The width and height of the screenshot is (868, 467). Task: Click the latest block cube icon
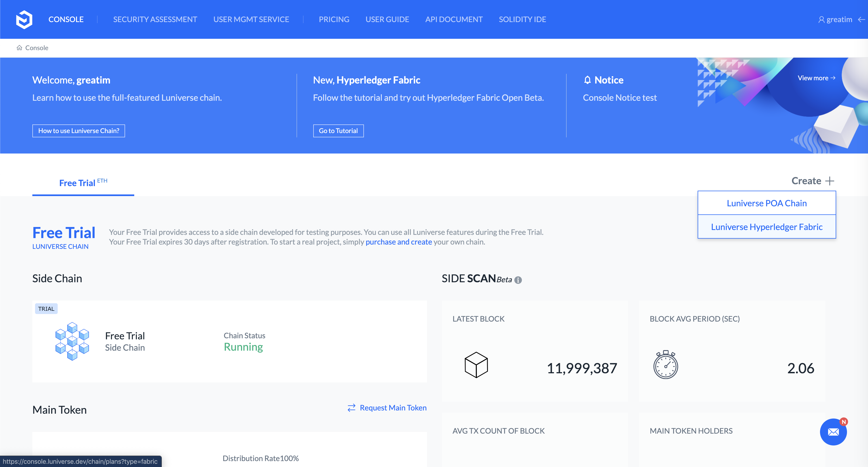[x=476, y=365]
